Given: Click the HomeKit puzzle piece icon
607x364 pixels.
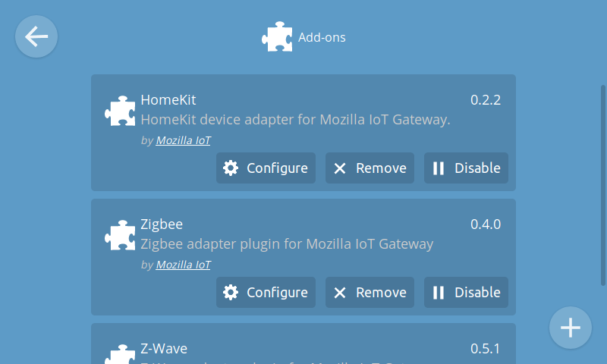Looking at the screenshot, I should coord(120,111).
